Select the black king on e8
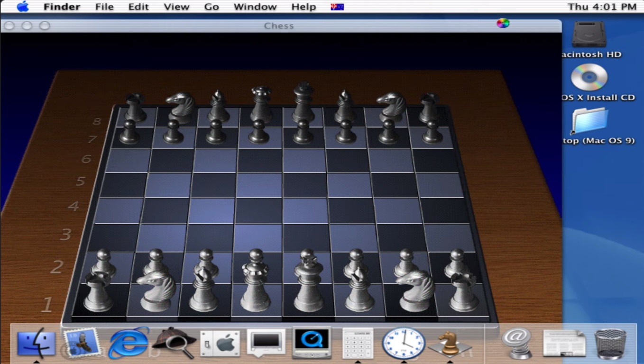Image resolution: width=644 pixels, height=364 pixels. pyautogui.click(x=304, y=102)
